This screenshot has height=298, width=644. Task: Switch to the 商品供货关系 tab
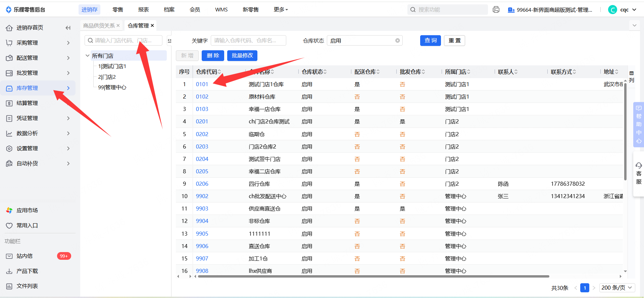tap(99, 25)
